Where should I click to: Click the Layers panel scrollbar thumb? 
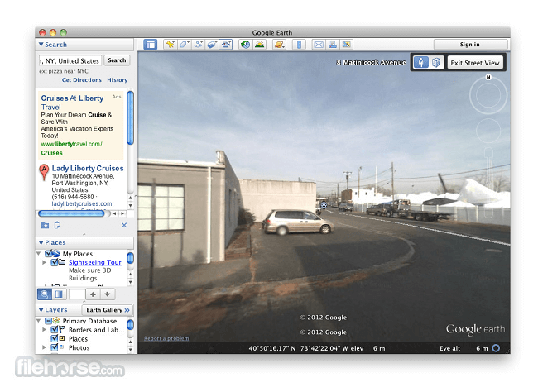[131, 325]
